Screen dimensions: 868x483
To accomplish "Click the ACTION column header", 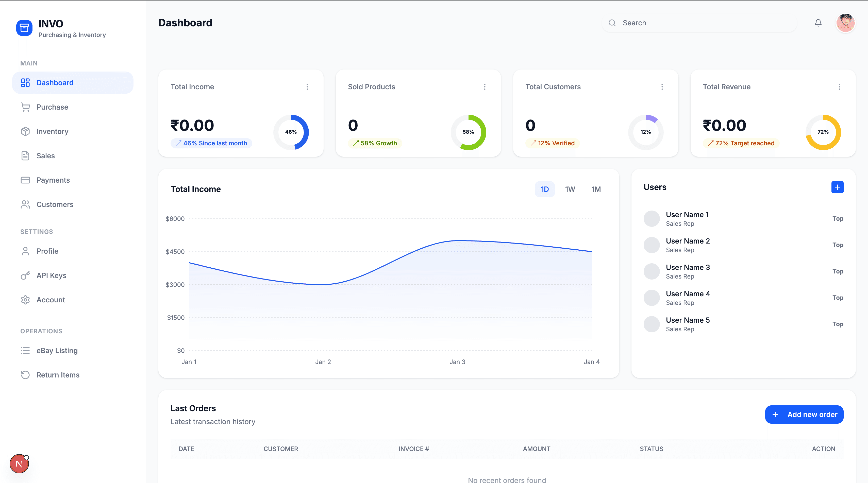I will click(824, 449).
